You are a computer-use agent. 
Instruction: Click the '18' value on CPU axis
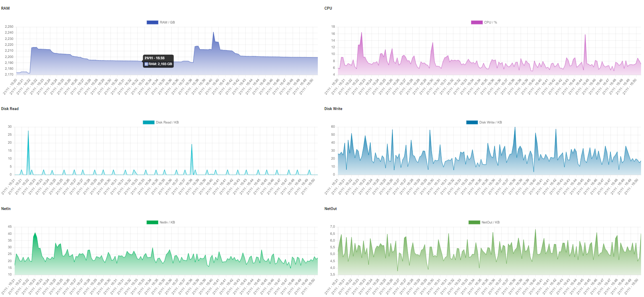(333, 26)
